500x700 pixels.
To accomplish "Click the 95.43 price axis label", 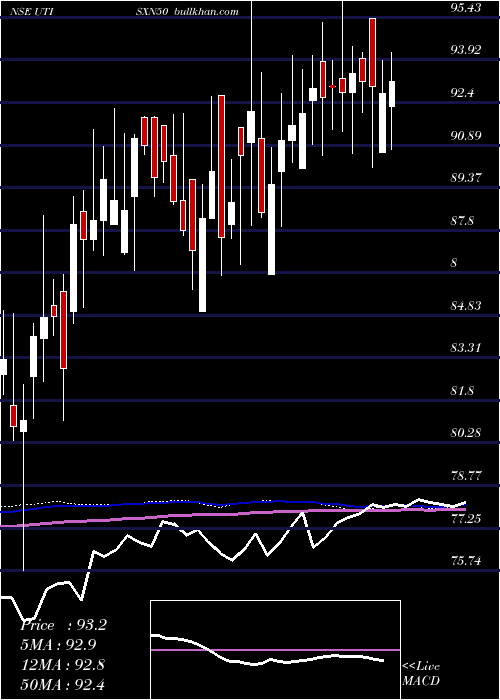I will click(467, 8).
